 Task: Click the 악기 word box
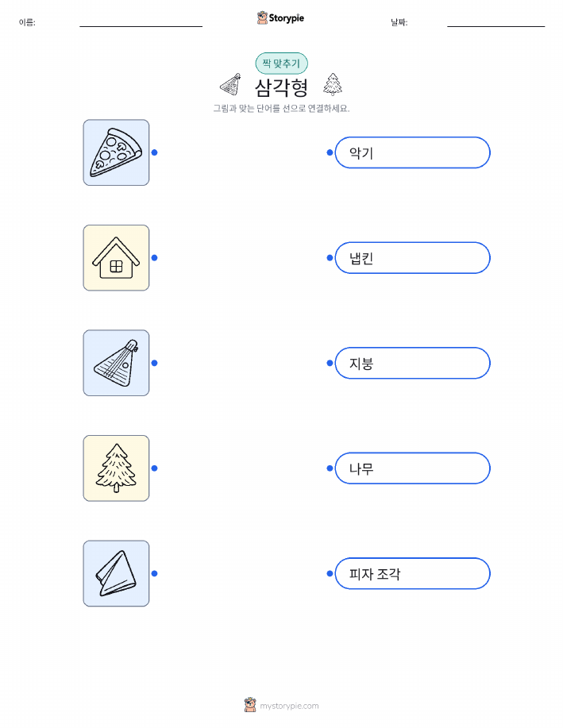[x=412, y=152]
